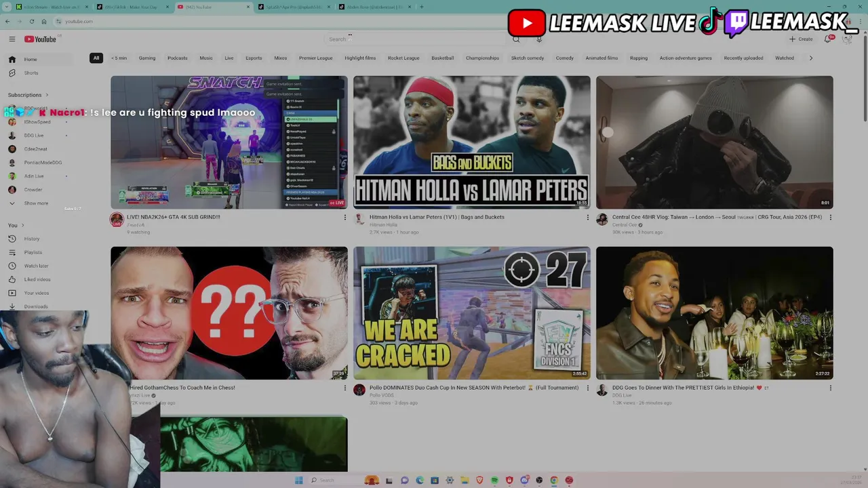Switch to the Abden Rose browser tab

click(x=374, y=7)
